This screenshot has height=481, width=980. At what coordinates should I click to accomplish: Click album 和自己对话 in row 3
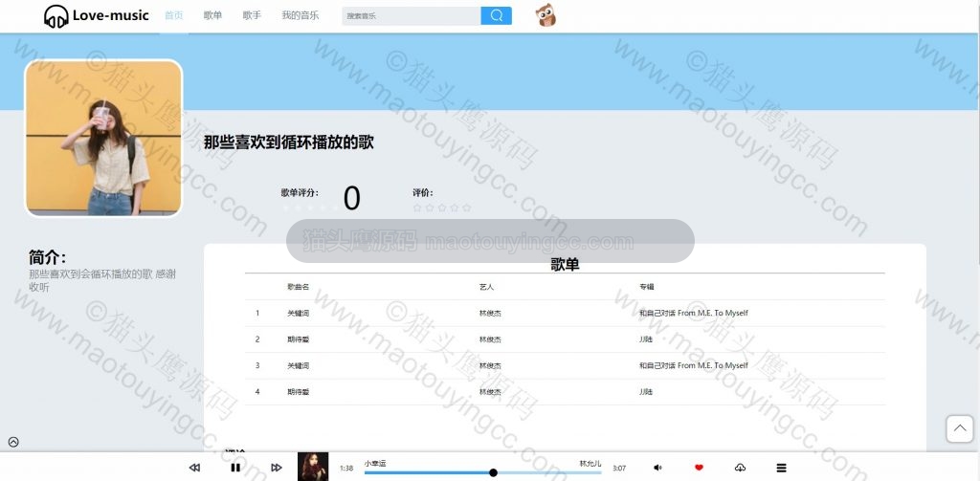[693, 365]
